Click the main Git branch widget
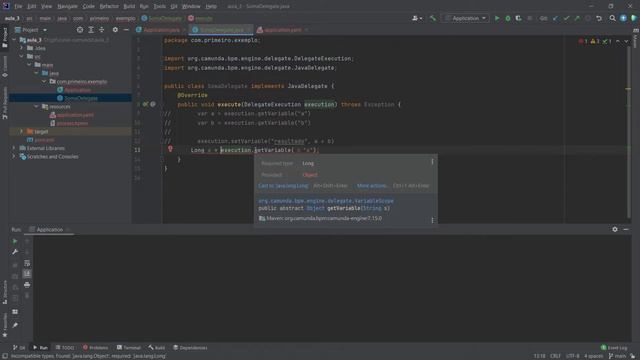 pyautogui.click(x=618, y=356)
